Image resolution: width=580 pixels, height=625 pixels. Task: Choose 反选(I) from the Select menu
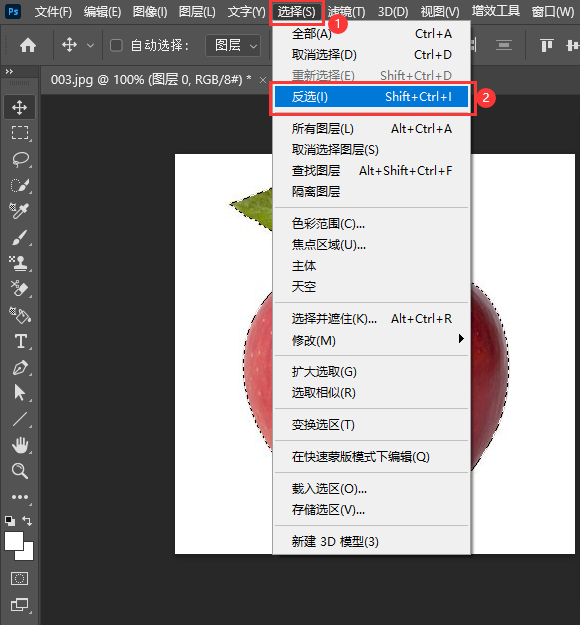click(372, 97)
